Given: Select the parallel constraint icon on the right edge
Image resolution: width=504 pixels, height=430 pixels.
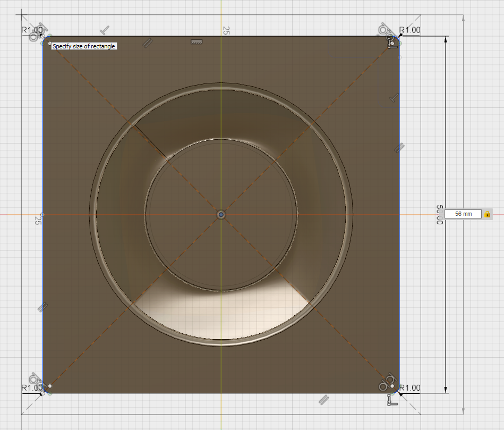Looking at the screenshot, I should point(399,148).
